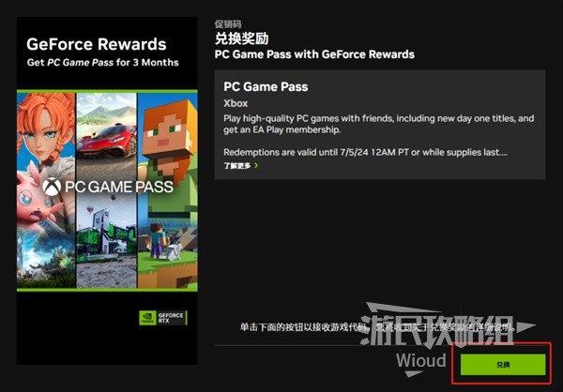Click the 促销码 promo code label
The width and height of the screenshot is (563, 392).
click(x=228, y=24)
